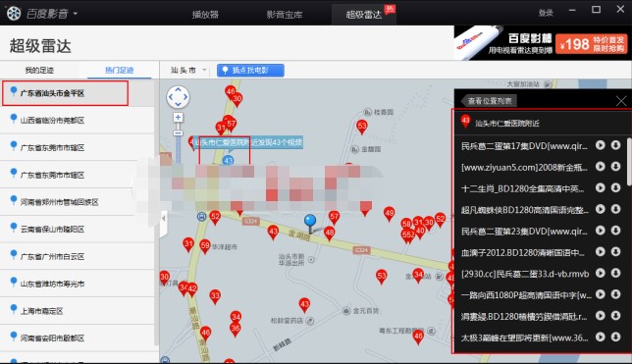Switch to 影音宝库 tab
The width and height of the screenshot is (632, 364).
click(285, 15)
